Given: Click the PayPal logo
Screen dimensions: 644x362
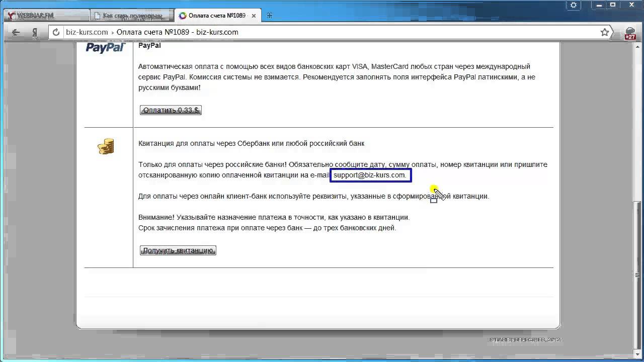Looking at the screenshot, I should coord(105,47).
